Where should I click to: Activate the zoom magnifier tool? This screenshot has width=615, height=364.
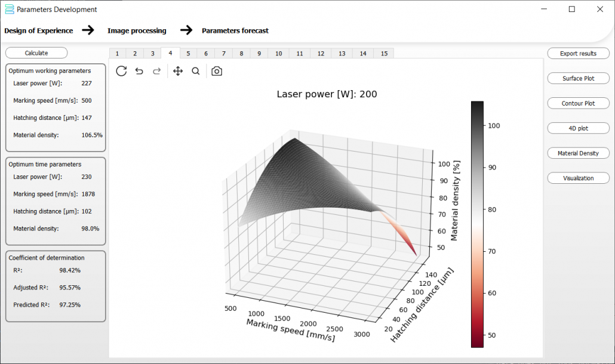(196, 71)
